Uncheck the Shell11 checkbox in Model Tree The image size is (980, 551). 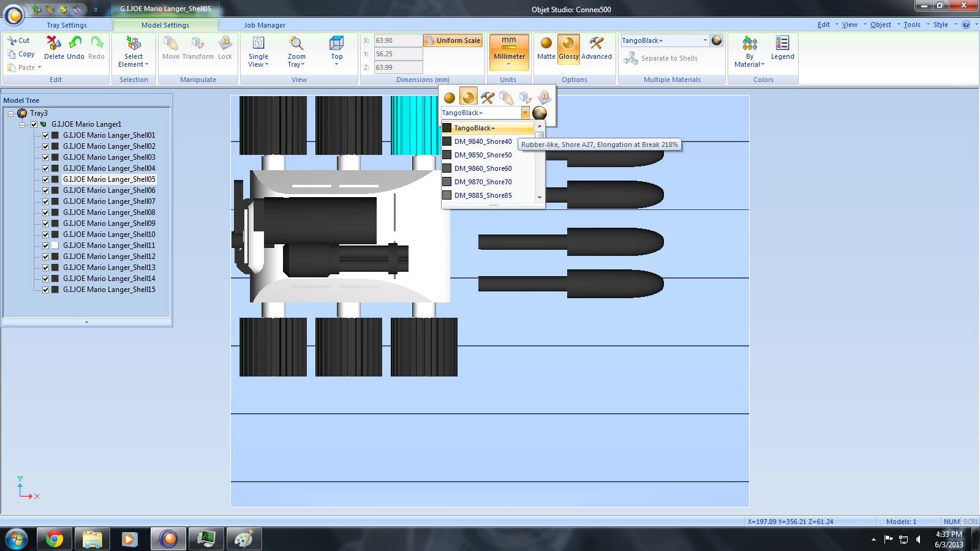click(45, 246)
